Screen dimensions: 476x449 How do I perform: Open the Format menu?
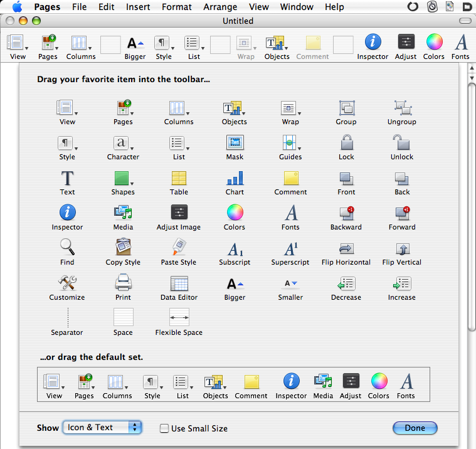(x=177, y=7)
